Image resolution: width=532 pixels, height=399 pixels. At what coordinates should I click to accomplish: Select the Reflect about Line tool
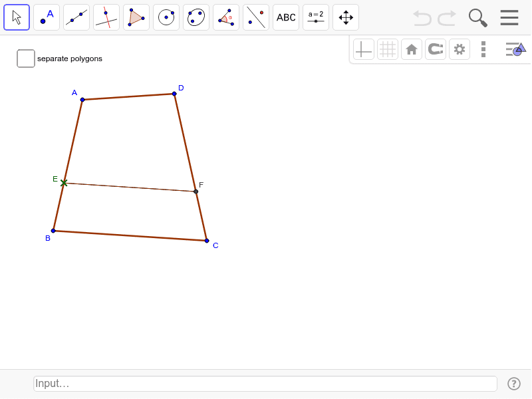256,17
